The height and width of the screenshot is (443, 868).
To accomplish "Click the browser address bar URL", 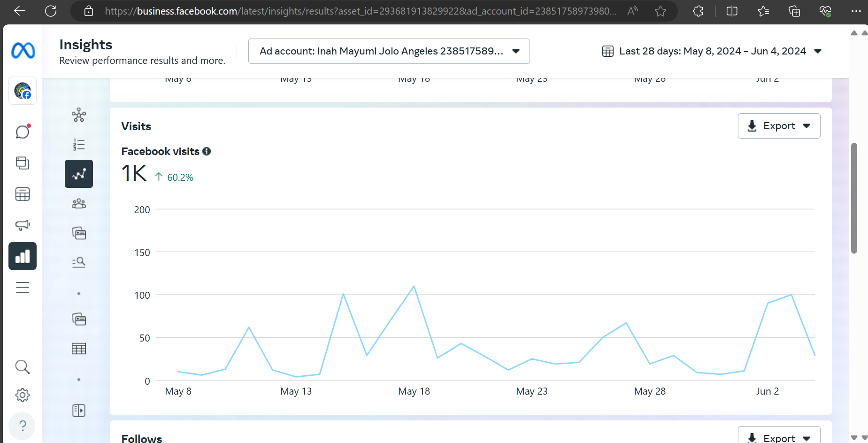I will pos(360,11).
